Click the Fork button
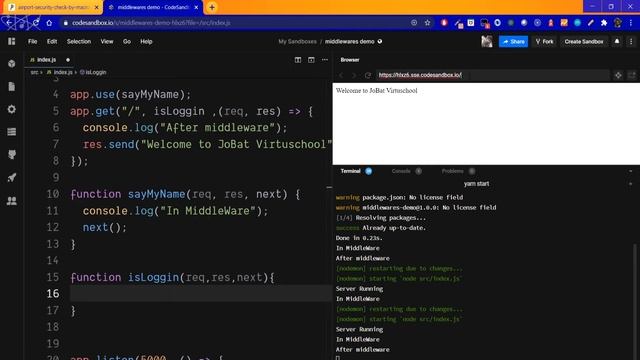This screenshot has width=640, height=360. click(x=544, y=41)
